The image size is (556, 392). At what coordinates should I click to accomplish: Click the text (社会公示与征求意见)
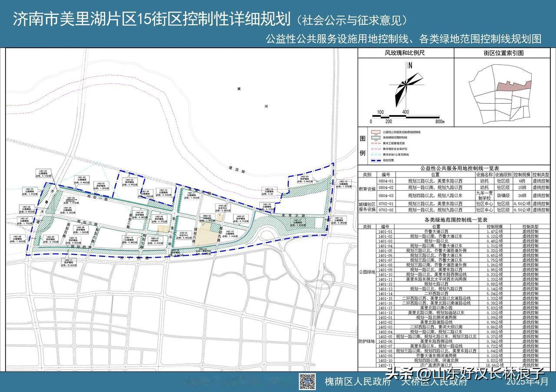pos(352,20)
